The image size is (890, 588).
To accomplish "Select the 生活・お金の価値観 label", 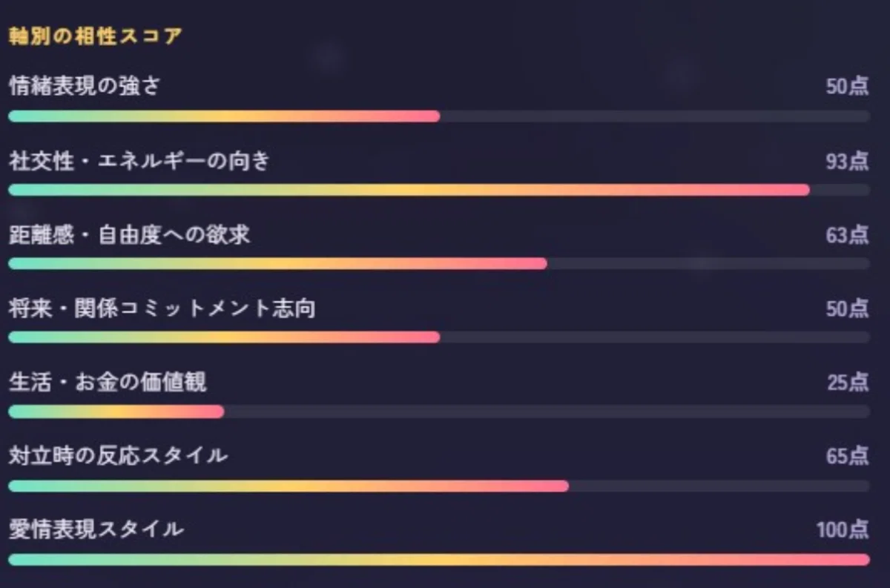I will coord(108,383).
